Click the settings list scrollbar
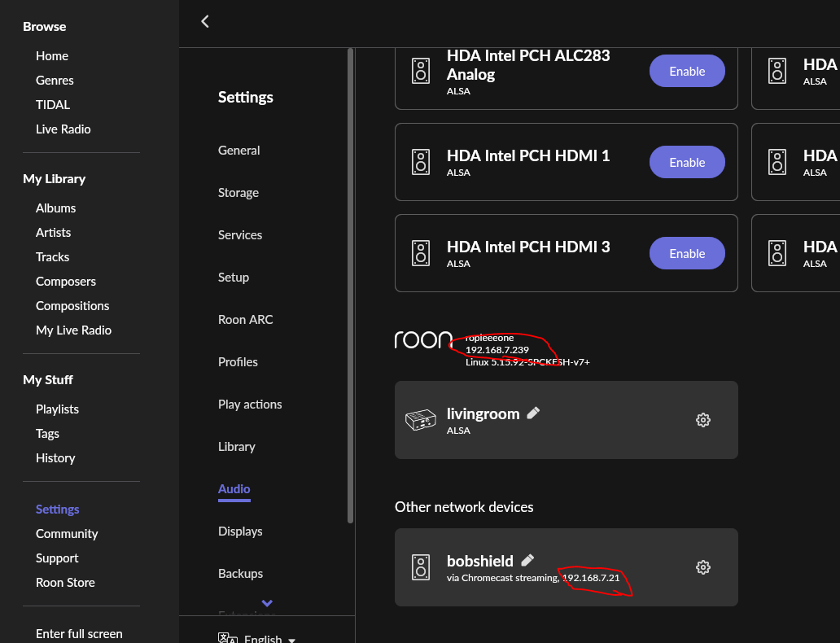840x643 pixels. pos(350,285)
